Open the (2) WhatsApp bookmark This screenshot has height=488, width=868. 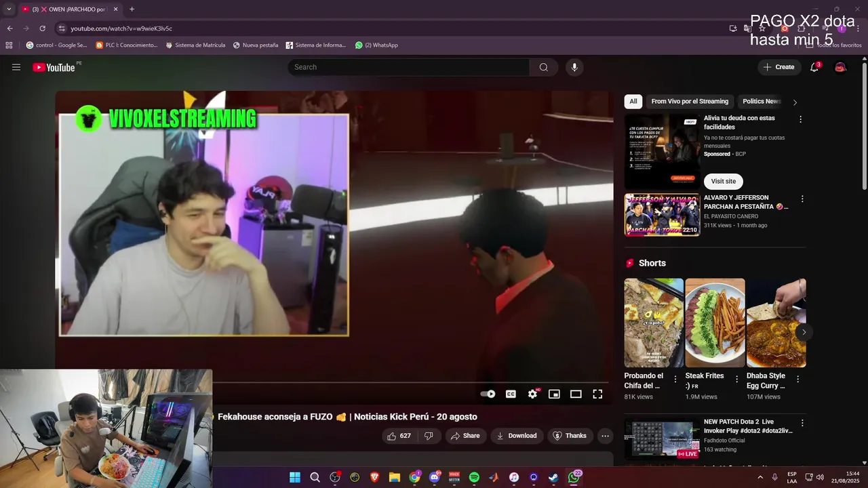pos(376,45)
